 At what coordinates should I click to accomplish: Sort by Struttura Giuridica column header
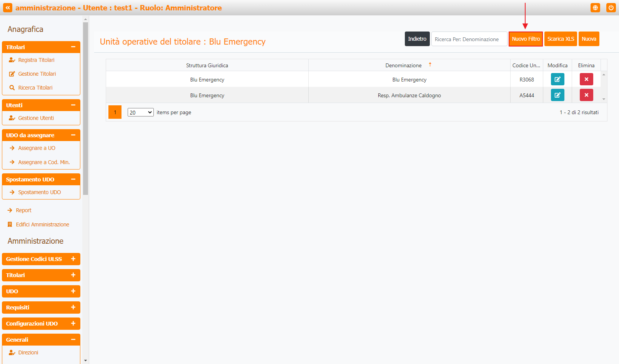pos(207,65)
